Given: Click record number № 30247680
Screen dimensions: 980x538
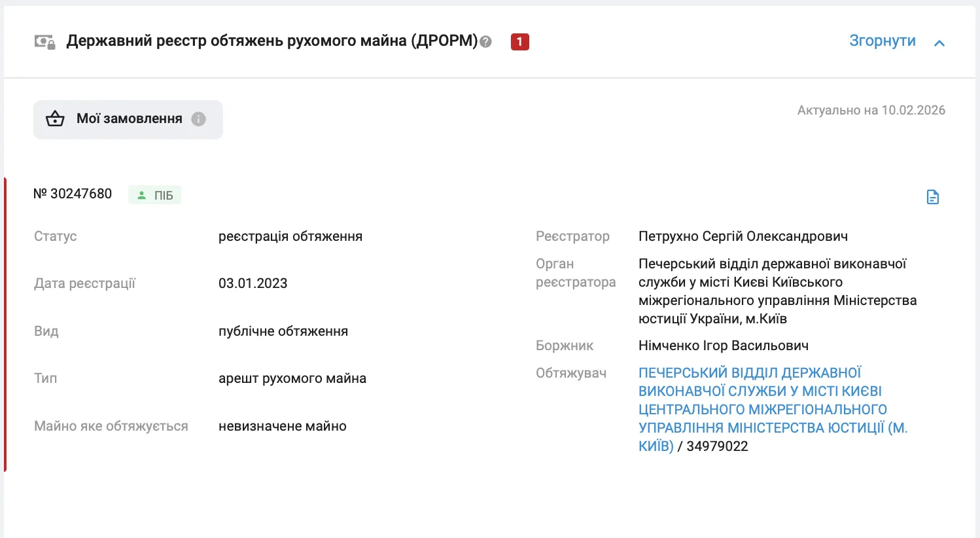Looking at the screenshot, I should coord(73,194).
